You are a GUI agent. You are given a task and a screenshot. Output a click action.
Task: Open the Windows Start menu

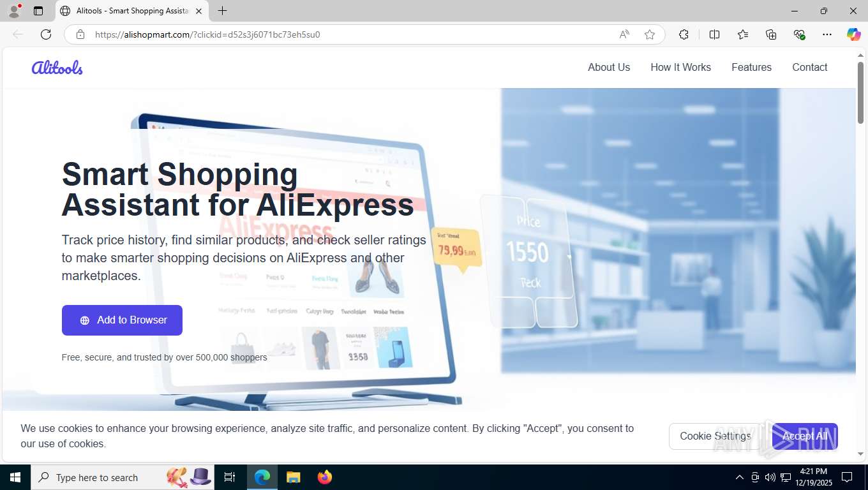coord(15,477)
